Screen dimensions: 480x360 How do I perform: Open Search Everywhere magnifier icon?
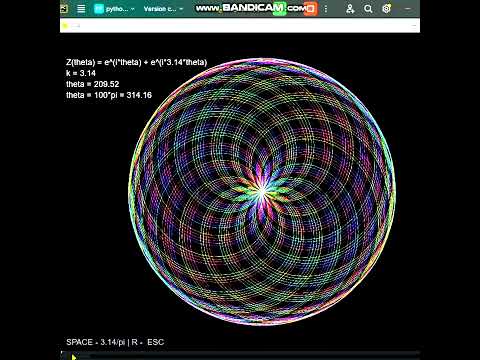coord(368,9)
